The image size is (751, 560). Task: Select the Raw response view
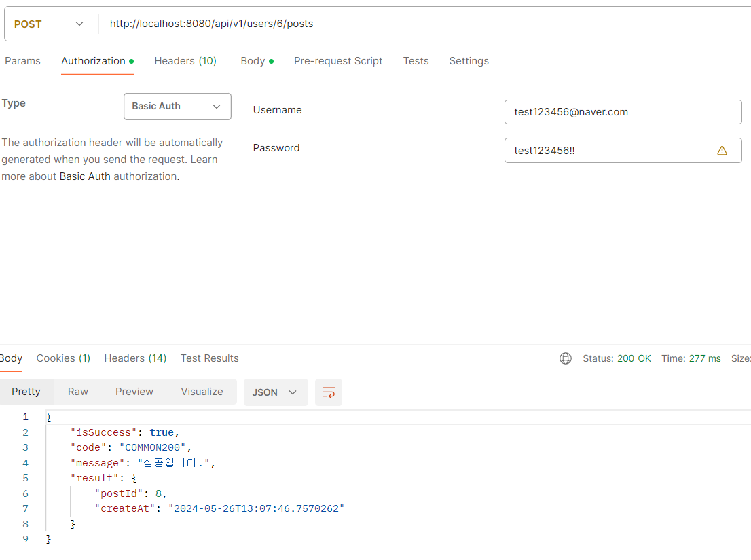pyautogui.click(x=78, y=392)
